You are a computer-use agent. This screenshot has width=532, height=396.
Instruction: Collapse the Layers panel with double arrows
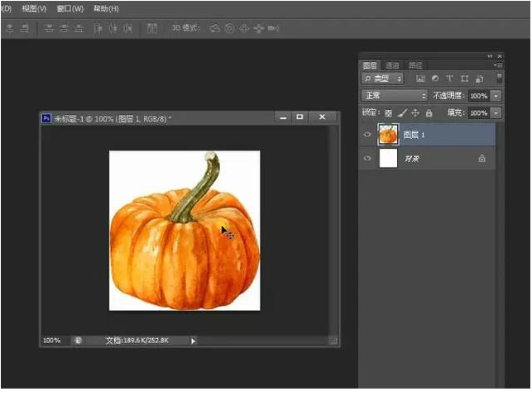[x=490, y=56]
